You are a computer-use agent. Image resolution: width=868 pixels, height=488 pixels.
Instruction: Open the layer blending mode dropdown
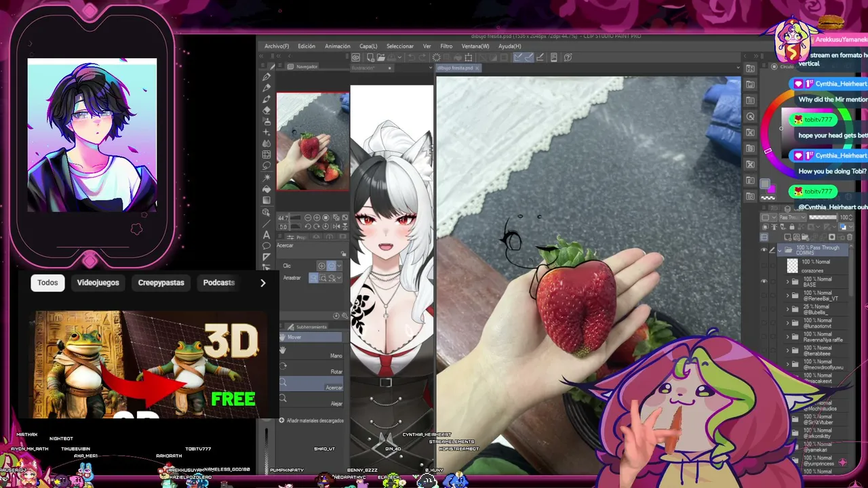pyautogui.click(x=791, y=218)
